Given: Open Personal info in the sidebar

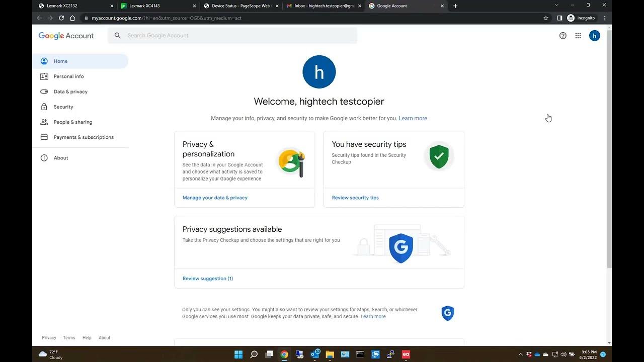Looking at the screenshot, I should [x=80, y=76].
